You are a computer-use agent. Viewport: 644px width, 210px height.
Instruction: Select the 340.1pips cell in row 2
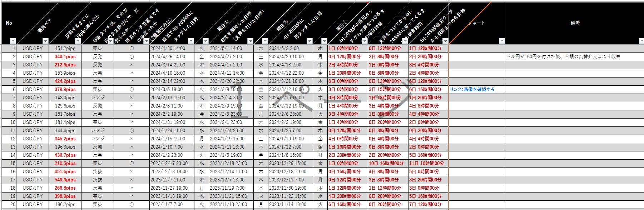[x=65, y=56]
